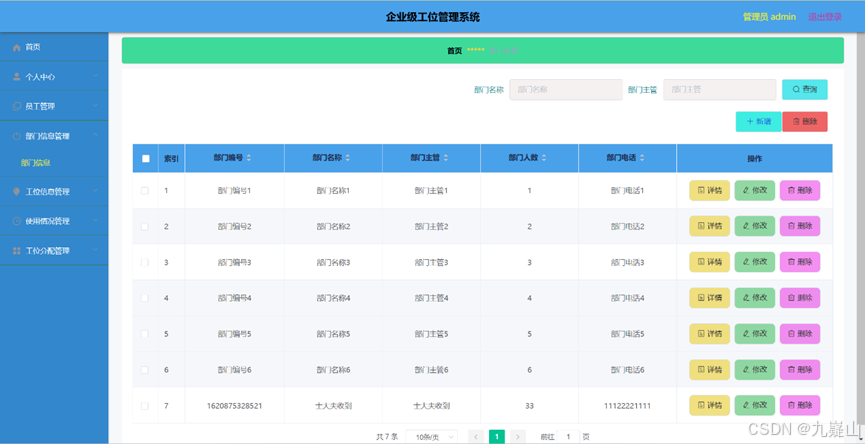Check the checkbox for row 3
This screenshot has width=865, height=444.
tap(145, 263)
